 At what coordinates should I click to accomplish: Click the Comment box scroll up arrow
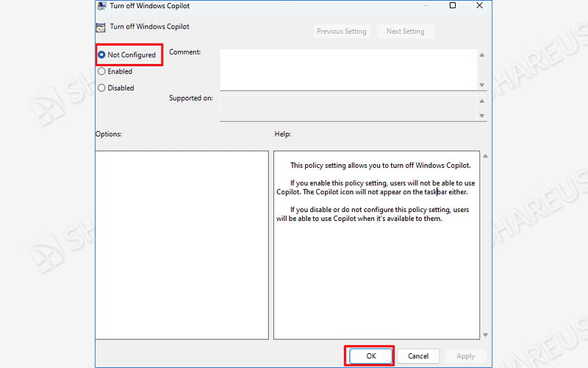click(x=482, y=54)
